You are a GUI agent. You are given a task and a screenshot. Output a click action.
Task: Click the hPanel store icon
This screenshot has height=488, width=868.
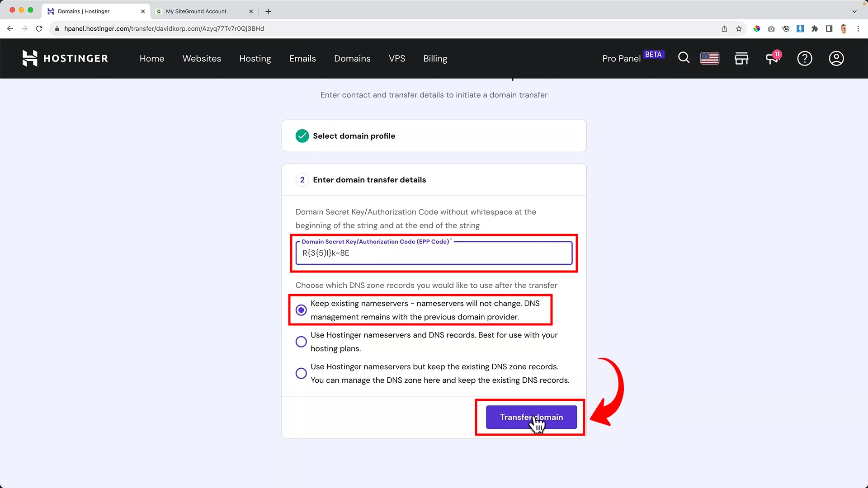741,58
